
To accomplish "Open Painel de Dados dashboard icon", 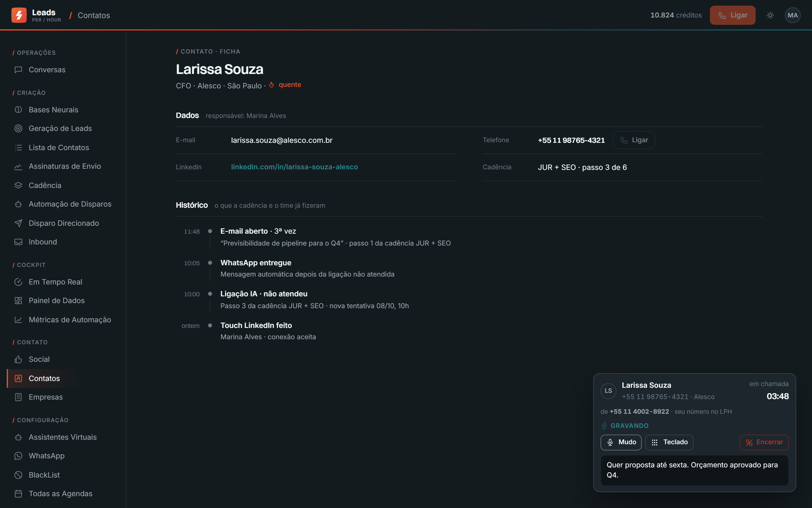I will click(18, 301).
